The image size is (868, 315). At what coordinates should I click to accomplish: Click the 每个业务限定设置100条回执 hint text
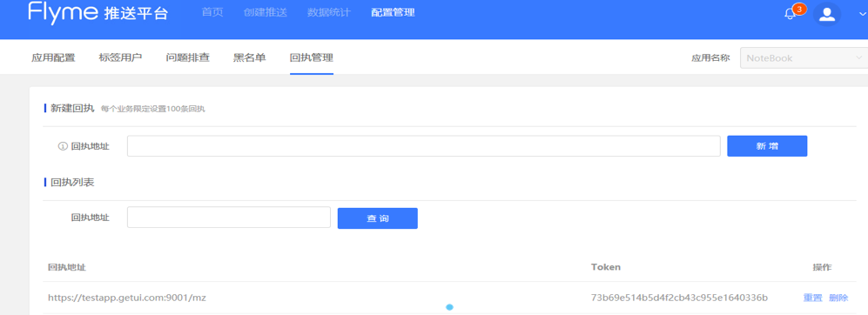tap(152, 109)
